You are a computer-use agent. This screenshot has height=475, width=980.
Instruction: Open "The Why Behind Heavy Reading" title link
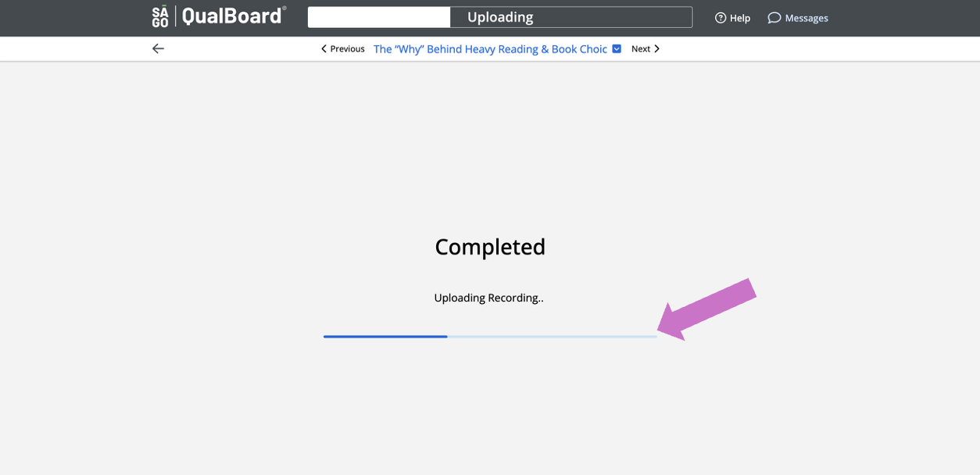coord(490,48)
